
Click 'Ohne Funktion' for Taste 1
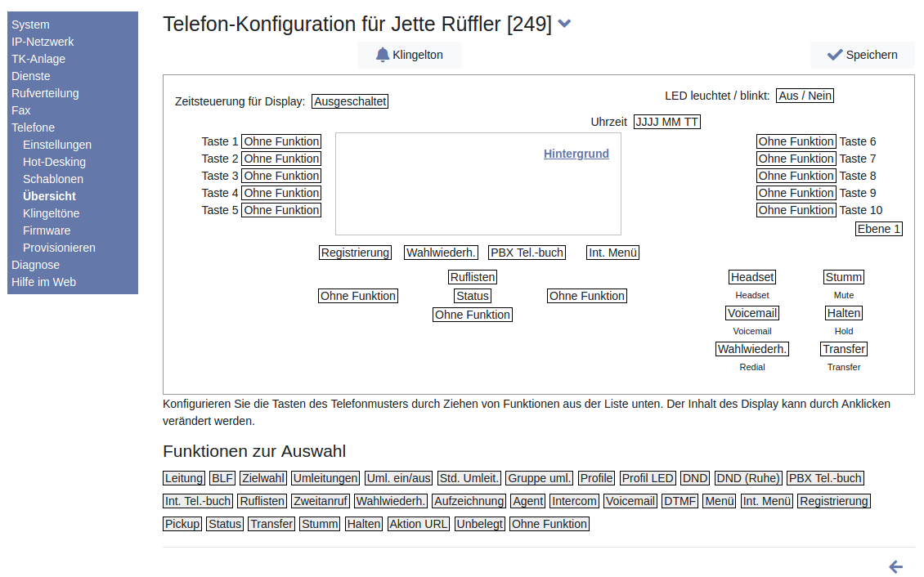[x=281, y=141]
